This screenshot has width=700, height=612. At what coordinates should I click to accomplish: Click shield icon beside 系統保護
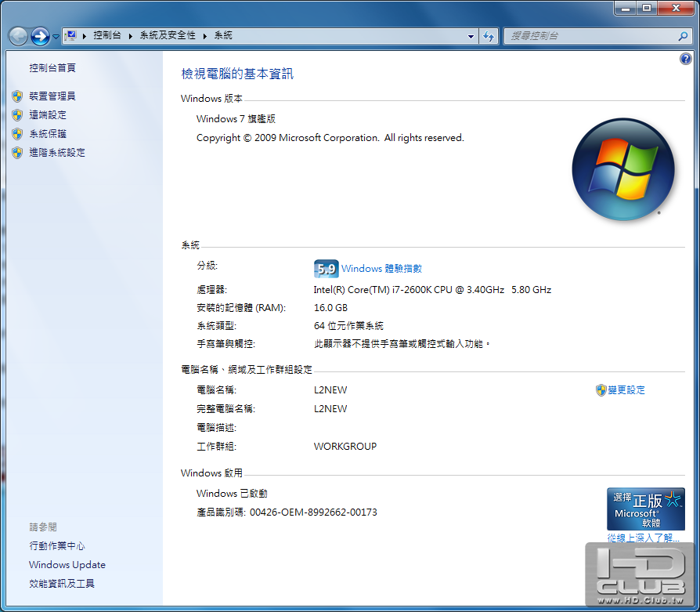point(17,133)
